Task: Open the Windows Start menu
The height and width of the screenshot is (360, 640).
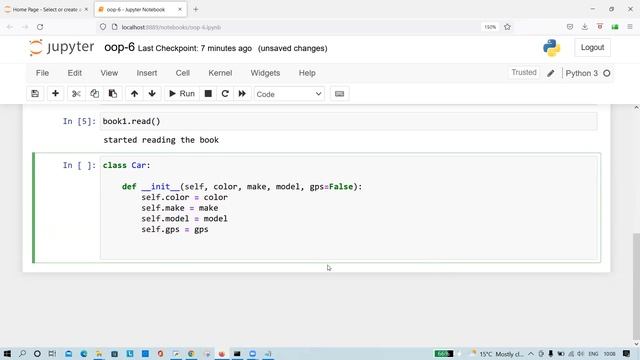Action: pos(7,353)
